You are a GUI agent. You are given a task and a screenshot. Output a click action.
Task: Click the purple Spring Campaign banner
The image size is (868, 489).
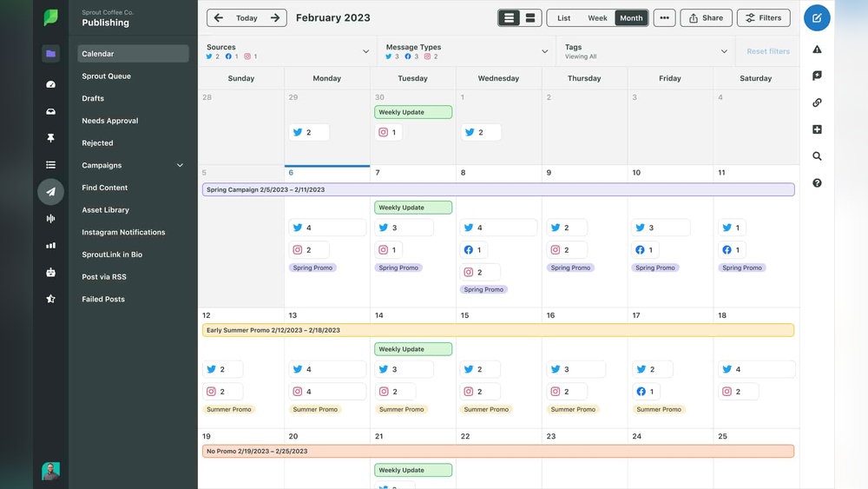click(497, 189)
